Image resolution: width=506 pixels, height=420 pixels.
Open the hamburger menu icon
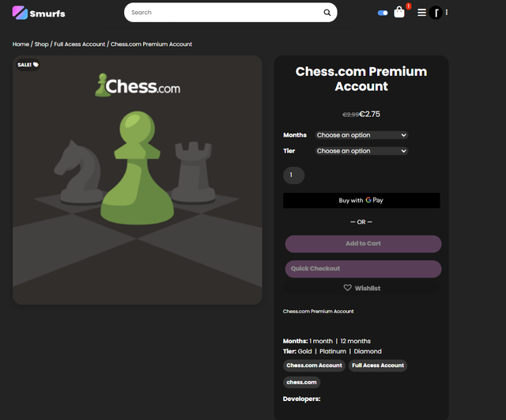click(421, 13)
